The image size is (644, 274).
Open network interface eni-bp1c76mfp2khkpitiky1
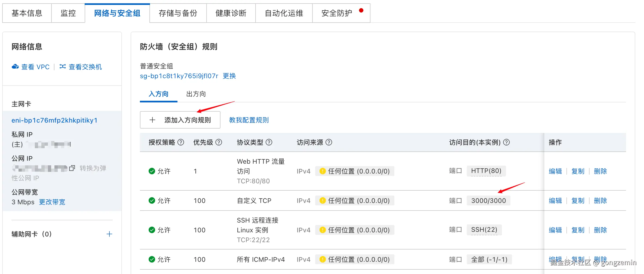[54, 120]
